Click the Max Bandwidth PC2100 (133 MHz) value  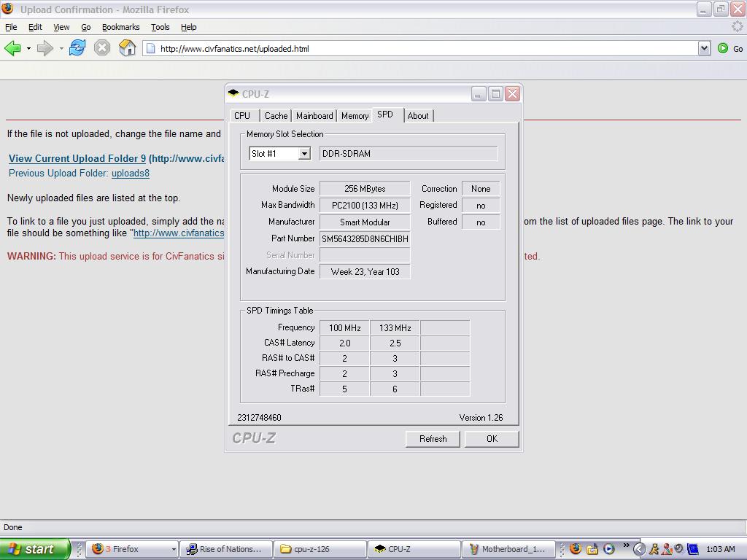(x=365, y=205)
